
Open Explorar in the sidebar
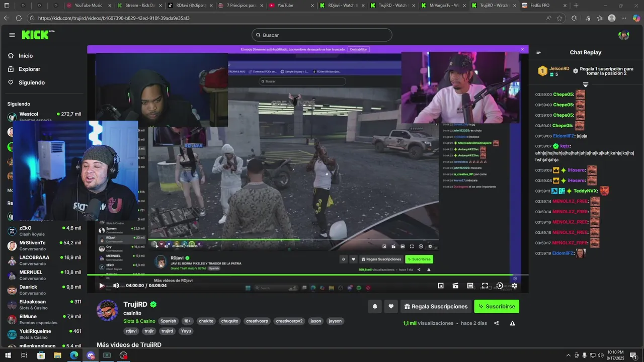coord(29,69)
